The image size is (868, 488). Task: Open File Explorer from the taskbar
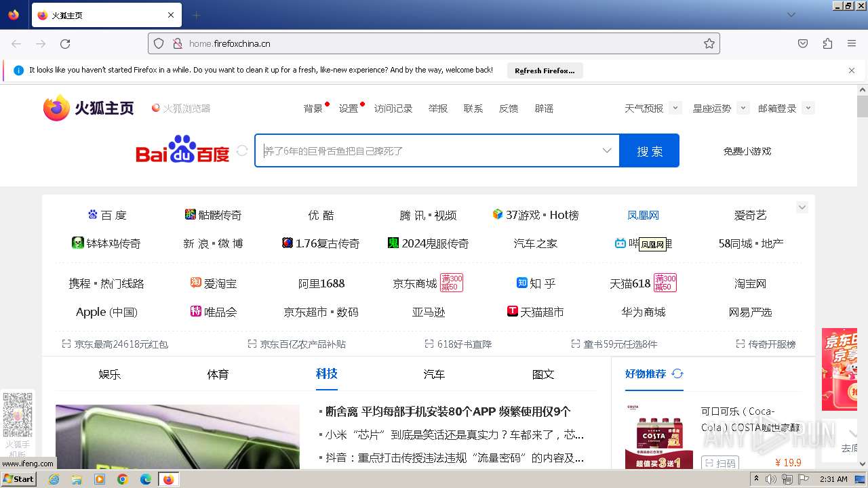click(77, 479)
